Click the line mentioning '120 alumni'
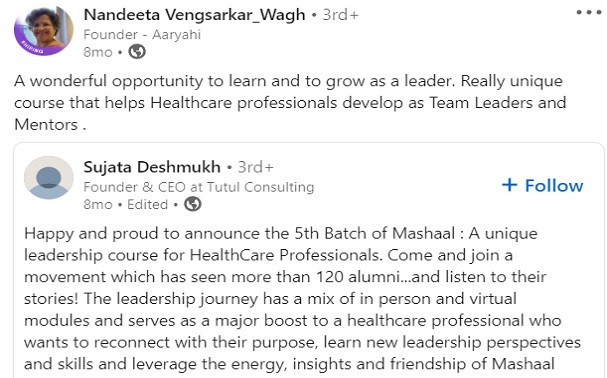 click(x=285, y=277)
